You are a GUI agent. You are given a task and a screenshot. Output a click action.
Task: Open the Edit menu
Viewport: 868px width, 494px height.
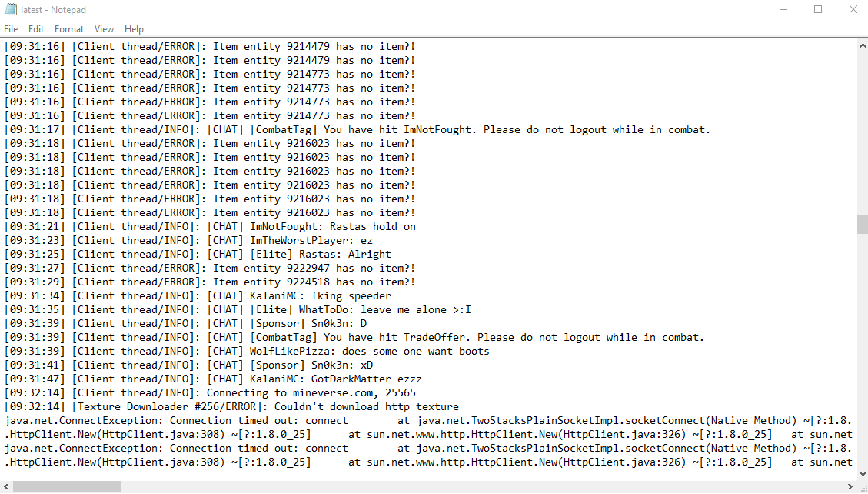pyautogui.click(x=36, y=28)
